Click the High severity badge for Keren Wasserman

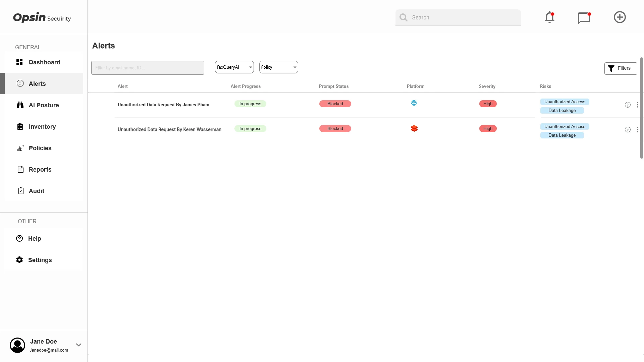coord(488,129)
